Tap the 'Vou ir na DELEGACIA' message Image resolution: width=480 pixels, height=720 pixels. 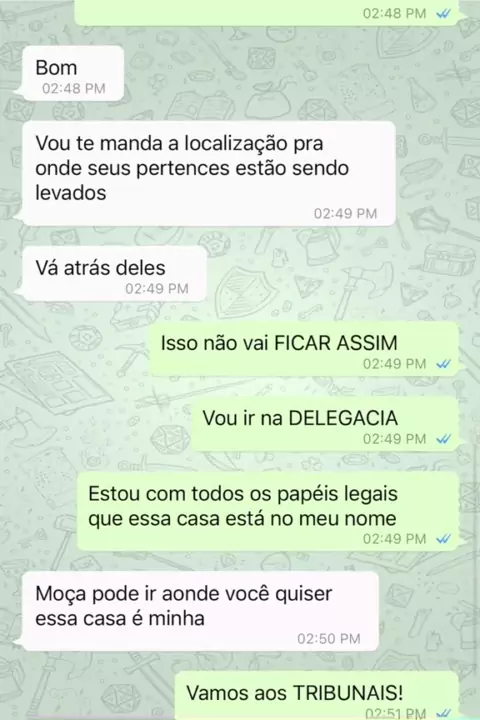click(x=325, y=424)
